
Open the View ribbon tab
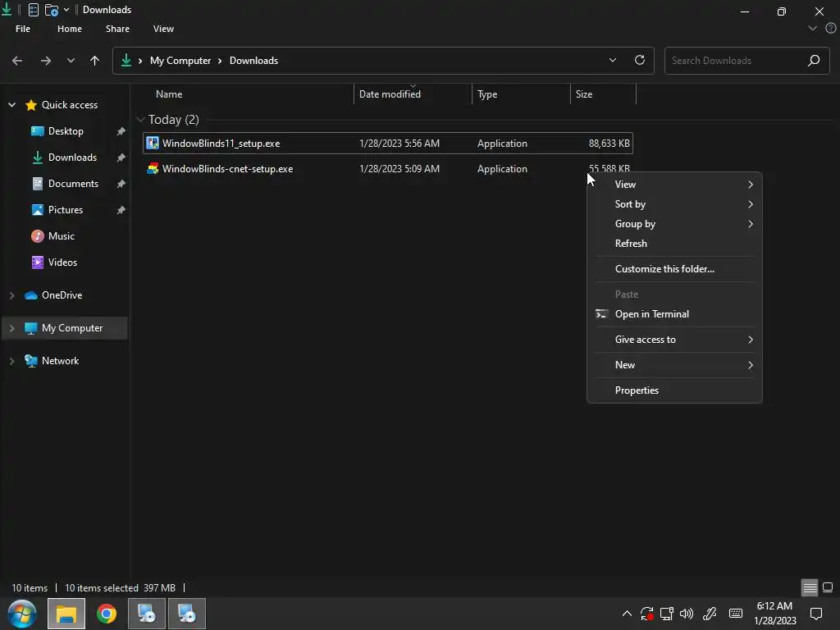coord(163,29)
